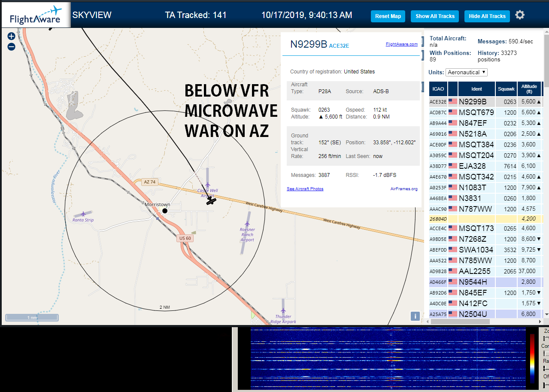Select the MSQT204 row in aircraft table

[486, 155]
